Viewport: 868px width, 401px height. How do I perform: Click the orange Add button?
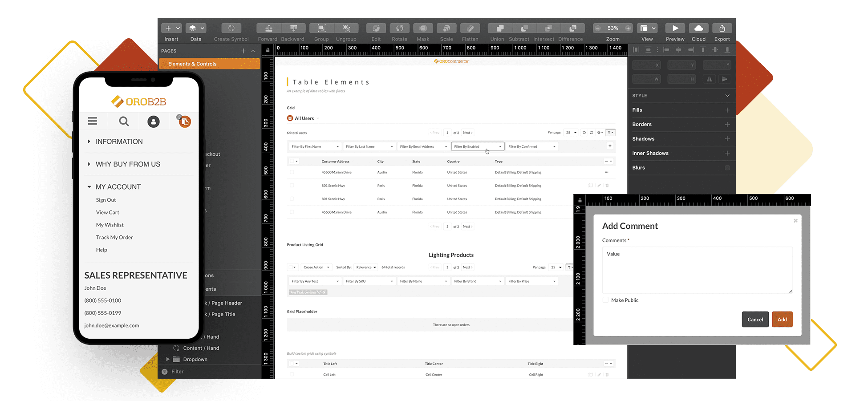pyautogui.click(x=782, y=320)
